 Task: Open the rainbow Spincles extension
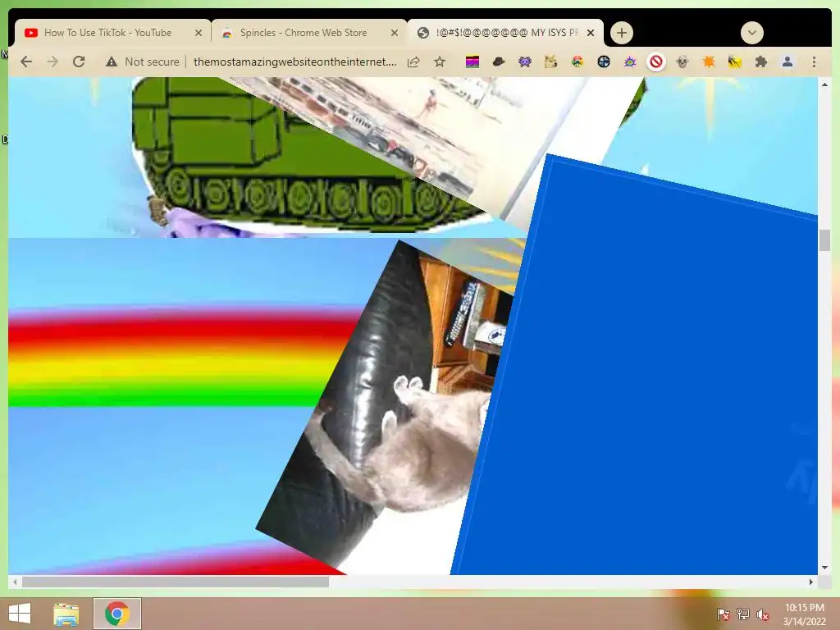point(577,62)
